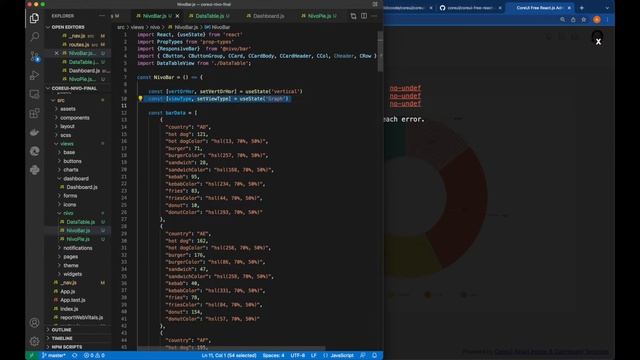Screen dimensions: 640x360
Task: Collapse the COREUI-NIVO-FINAL folder section
Action: click(x=74, y=88)
